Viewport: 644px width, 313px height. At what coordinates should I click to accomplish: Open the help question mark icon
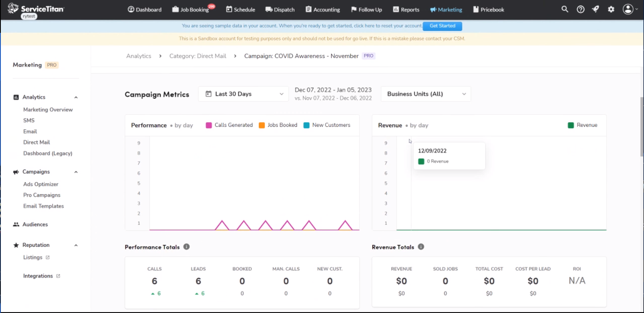point(580,9)
